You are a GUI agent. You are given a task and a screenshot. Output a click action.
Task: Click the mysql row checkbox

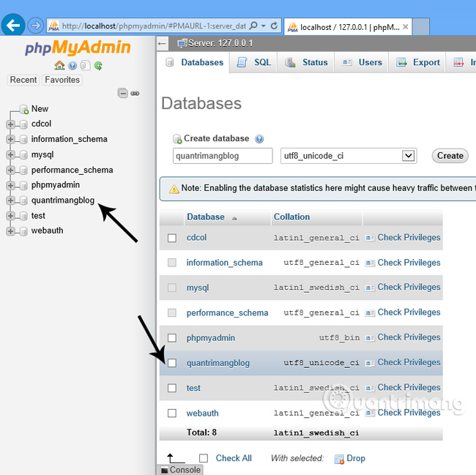(172, 288)
